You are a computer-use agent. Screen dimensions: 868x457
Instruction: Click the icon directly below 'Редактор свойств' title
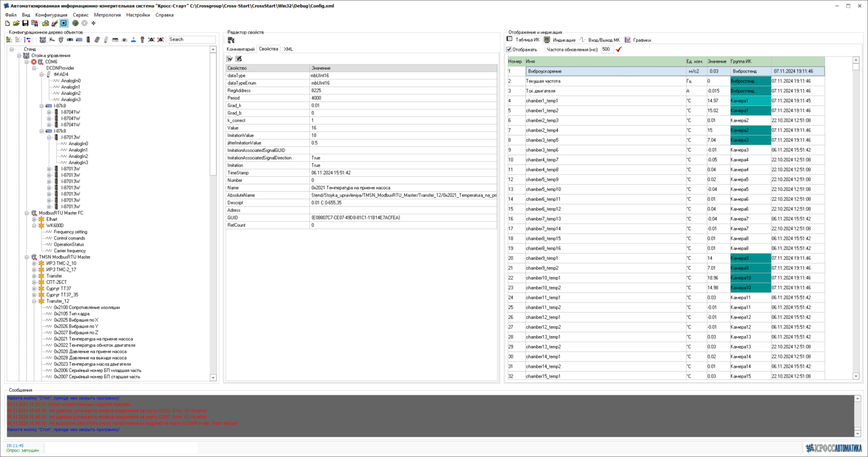(x=231, y=40)
